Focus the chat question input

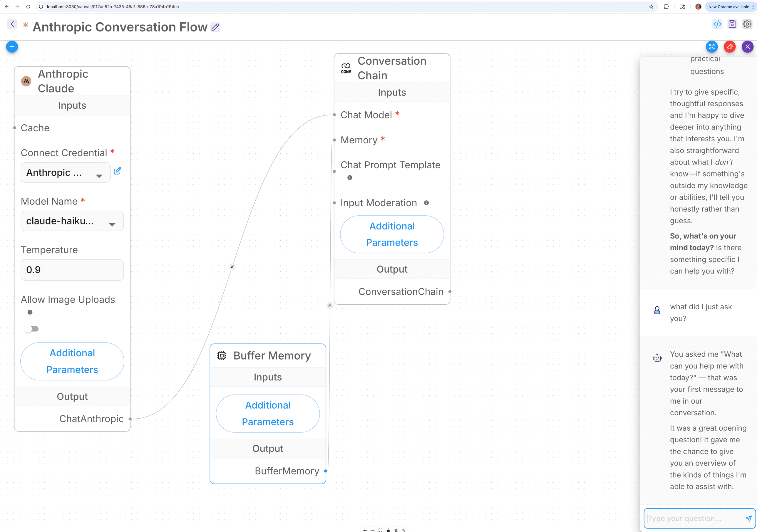tap(694, 518)
